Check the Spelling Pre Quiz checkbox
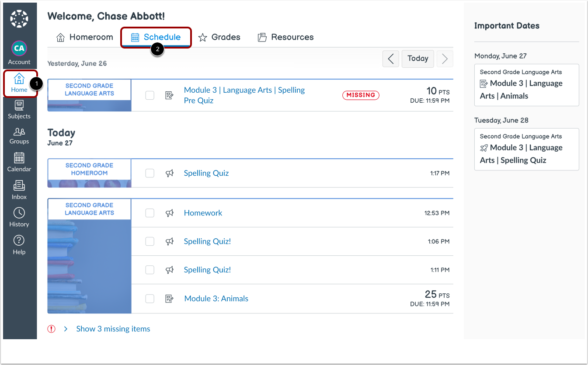The image size is (588, 365). (x=150, y=95)
